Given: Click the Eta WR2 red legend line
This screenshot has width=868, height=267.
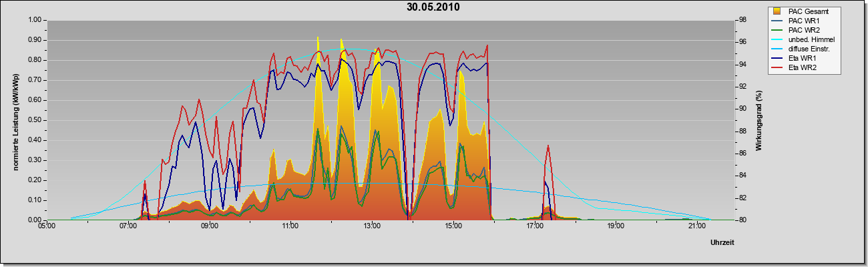Looking at the screenshot, I should click(x=777, y=67).
